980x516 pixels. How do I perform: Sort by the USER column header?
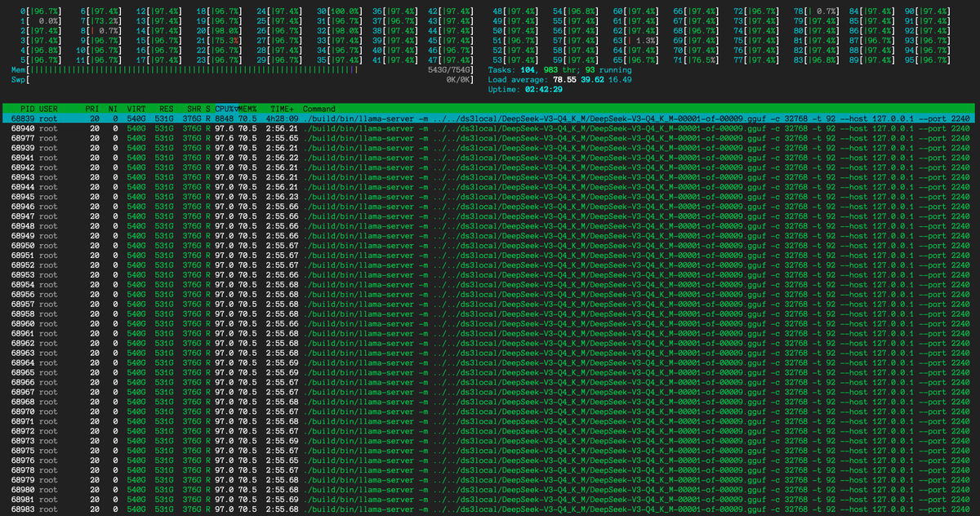[x=47, y=109]
